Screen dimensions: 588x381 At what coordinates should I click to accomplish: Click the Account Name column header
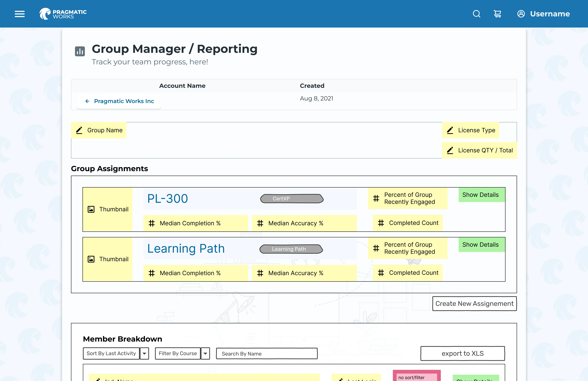click(x=182, y=86)
